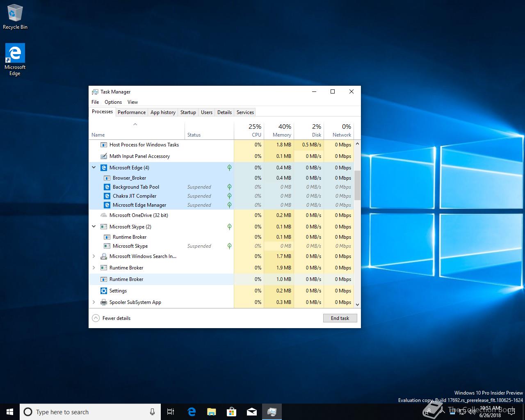Select the highlighted Runtime Broker row
Screen dimensions: 525x420
(x=221, y=279)
